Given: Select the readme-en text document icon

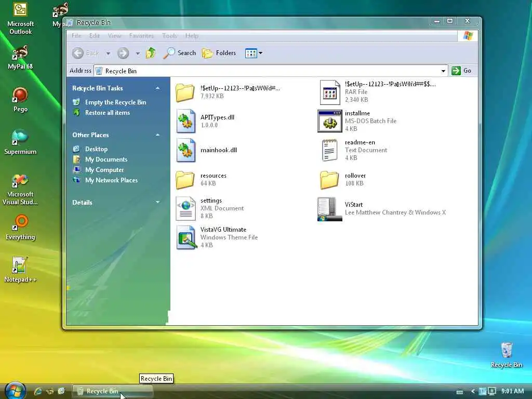Looking at the screenshot, I should [x=329, y=150].
